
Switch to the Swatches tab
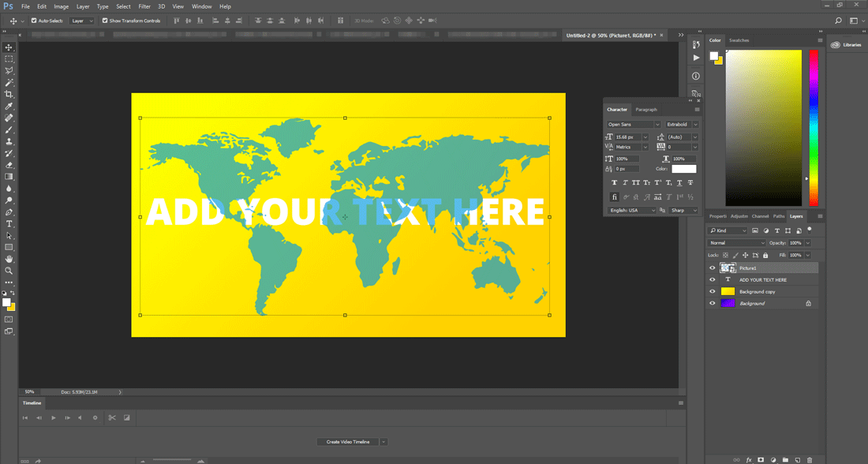739,40
